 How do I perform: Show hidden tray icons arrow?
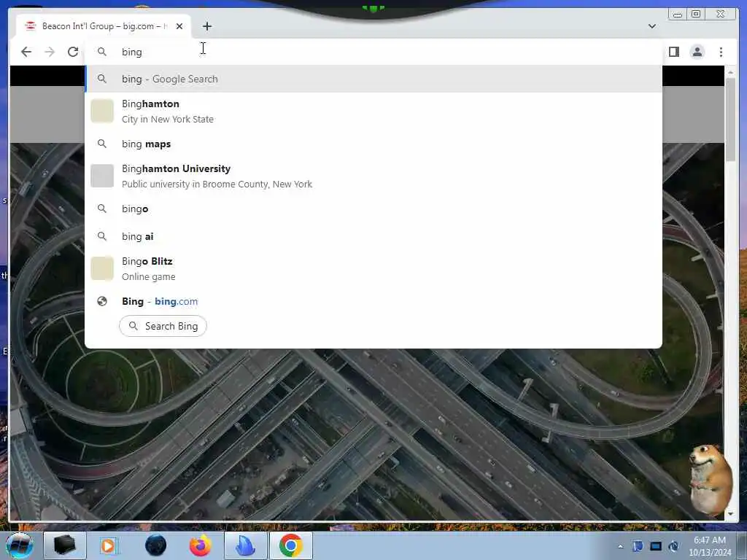(620, 546)
